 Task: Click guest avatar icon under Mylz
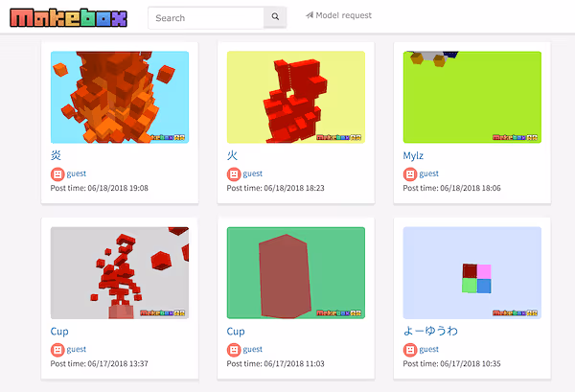410,174
